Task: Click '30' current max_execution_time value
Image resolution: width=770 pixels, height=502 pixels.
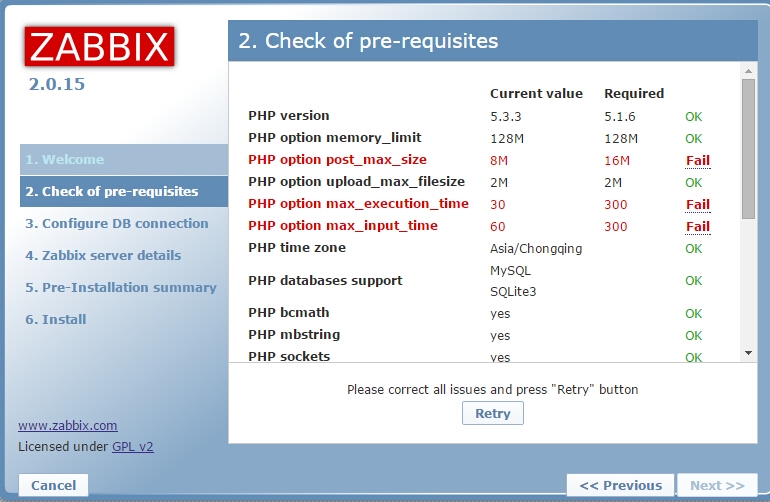Action: point(497,205)
